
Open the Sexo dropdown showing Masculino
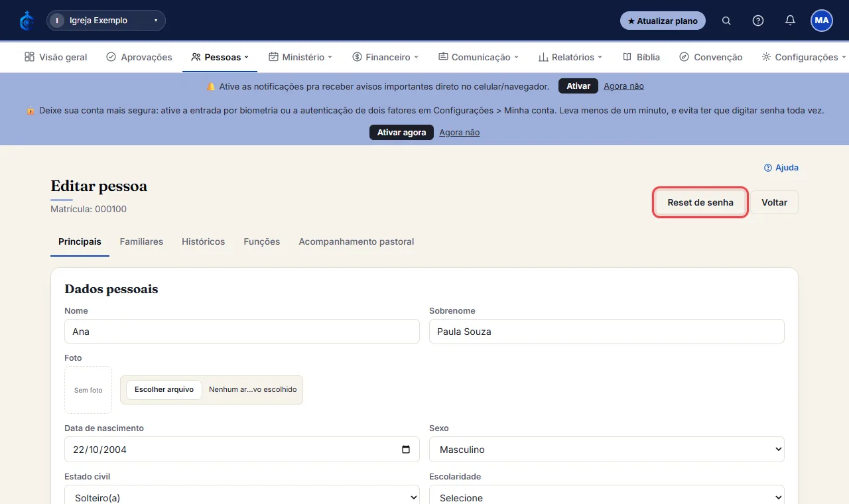pos(607,450)
